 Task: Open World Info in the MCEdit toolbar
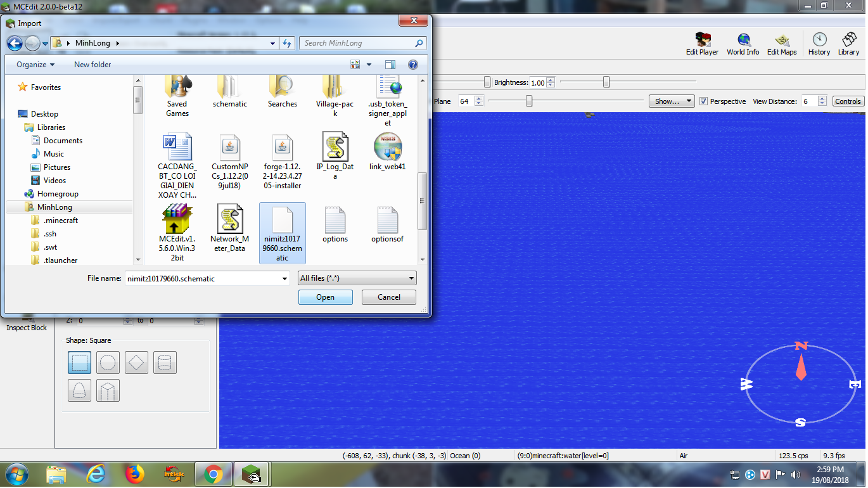click(743, 44)
